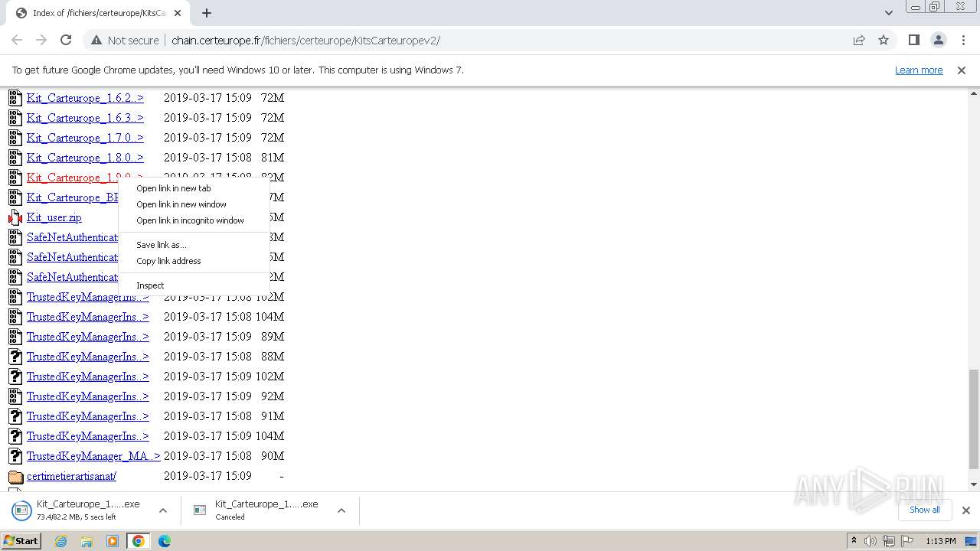This screenshot has height=551, width=980.
Task: Select the Index of /fichiers tab
Action: [100, 13]
